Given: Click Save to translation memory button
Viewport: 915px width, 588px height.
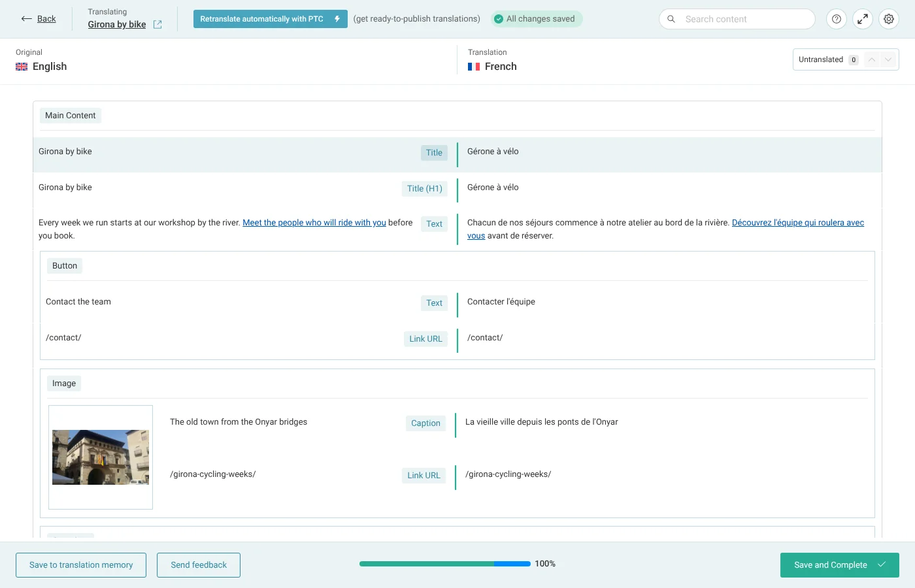Looking at the screenshot, I should [x=81, y=565].
